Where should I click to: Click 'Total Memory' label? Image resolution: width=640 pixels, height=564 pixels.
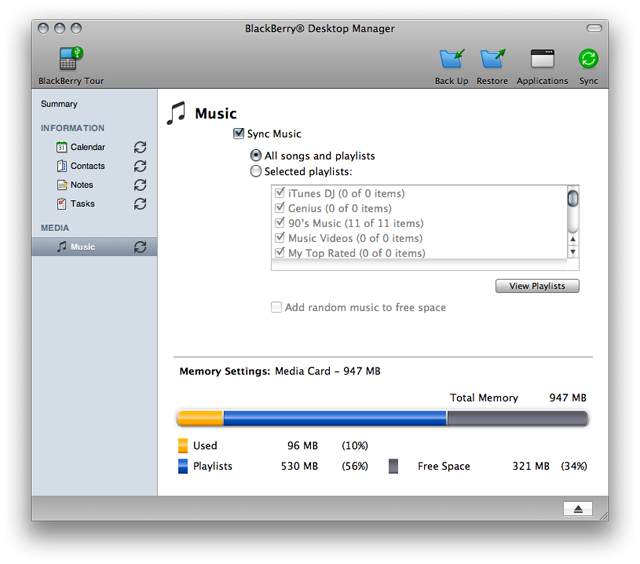click(484, 397)
